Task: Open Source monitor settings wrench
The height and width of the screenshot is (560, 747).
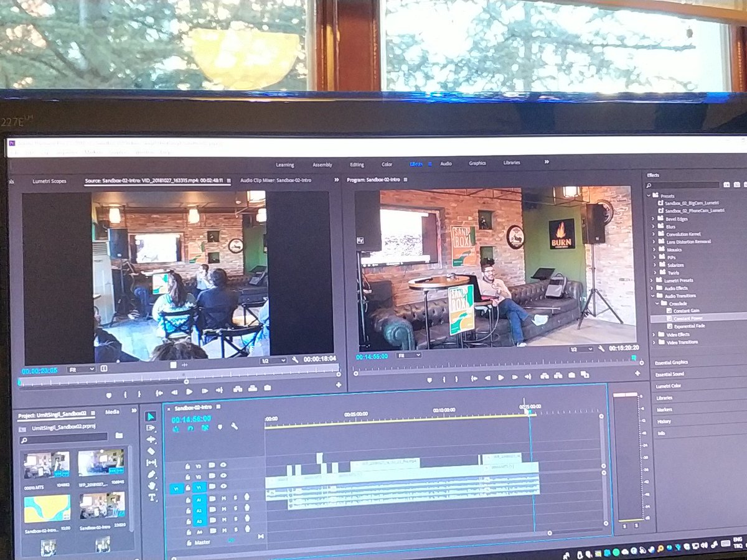Action: [x=294, y=360]
